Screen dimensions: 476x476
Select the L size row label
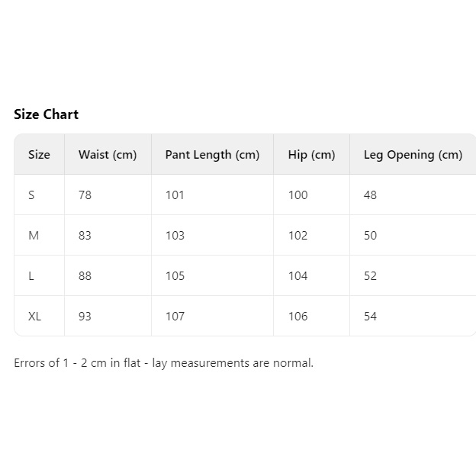coord(31,276)
